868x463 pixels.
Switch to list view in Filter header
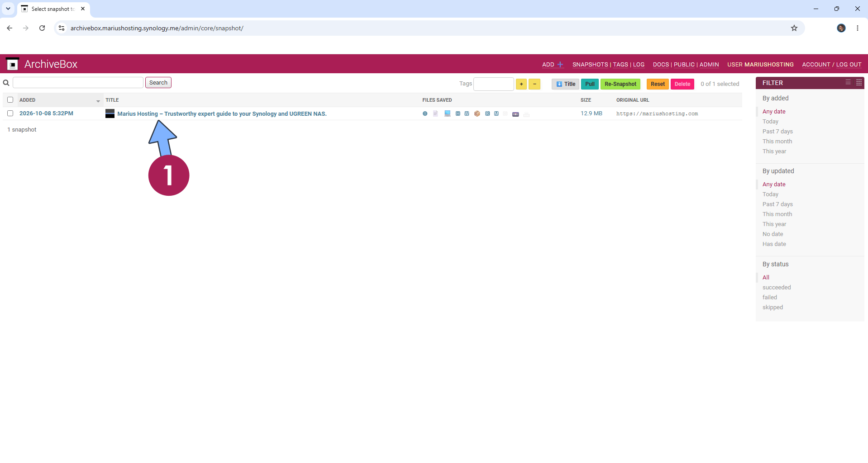[848, 82]
